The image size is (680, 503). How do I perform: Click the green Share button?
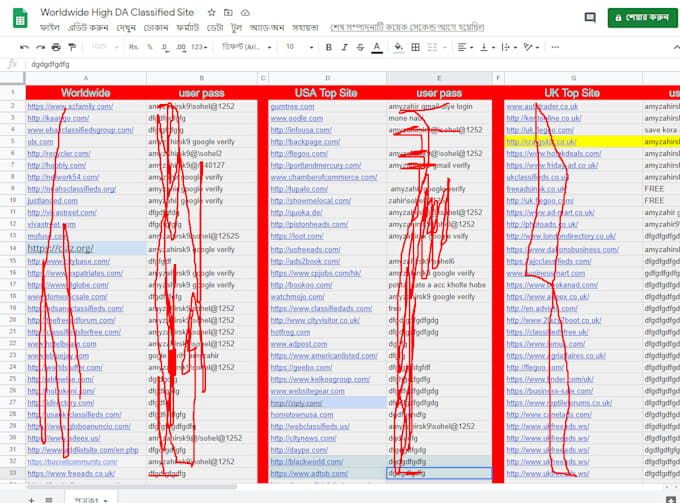click(x=642, y=17)
